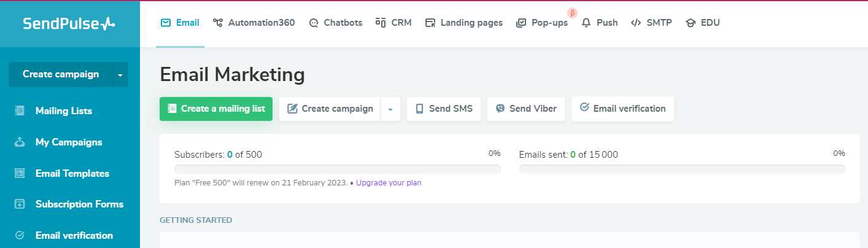The height and width of the screenshot is (248, 868).
Task: Open the Chatbots tab
Action: [x=336, y=23]
